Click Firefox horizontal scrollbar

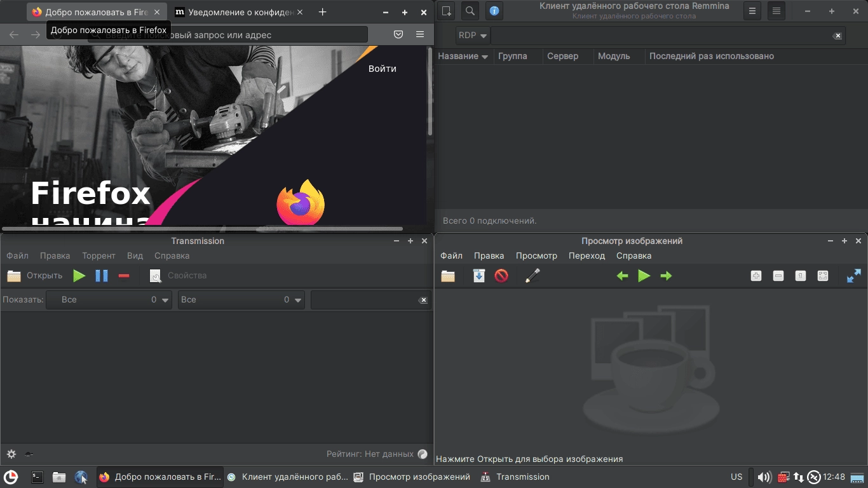(202, 229)
